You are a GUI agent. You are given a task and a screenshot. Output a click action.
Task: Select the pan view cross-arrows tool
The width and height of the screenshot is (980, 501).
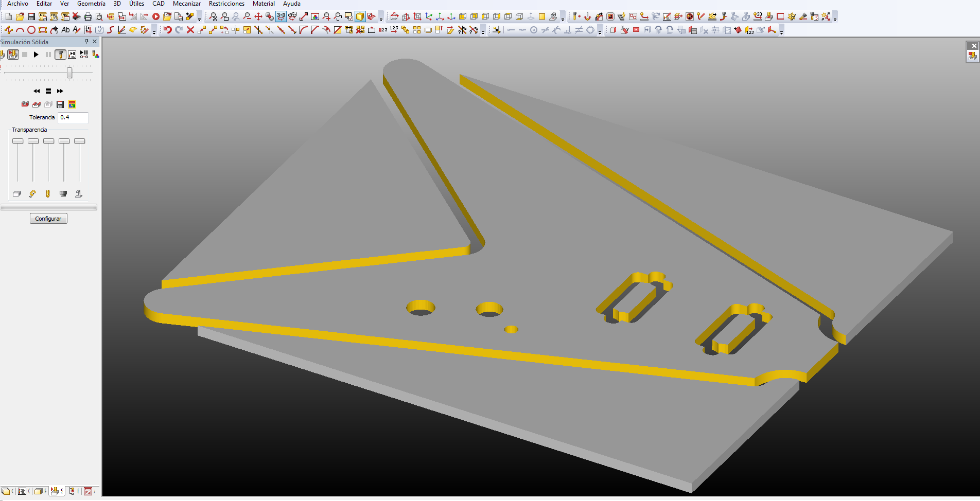pyautogui.click(x=258, y=16)
